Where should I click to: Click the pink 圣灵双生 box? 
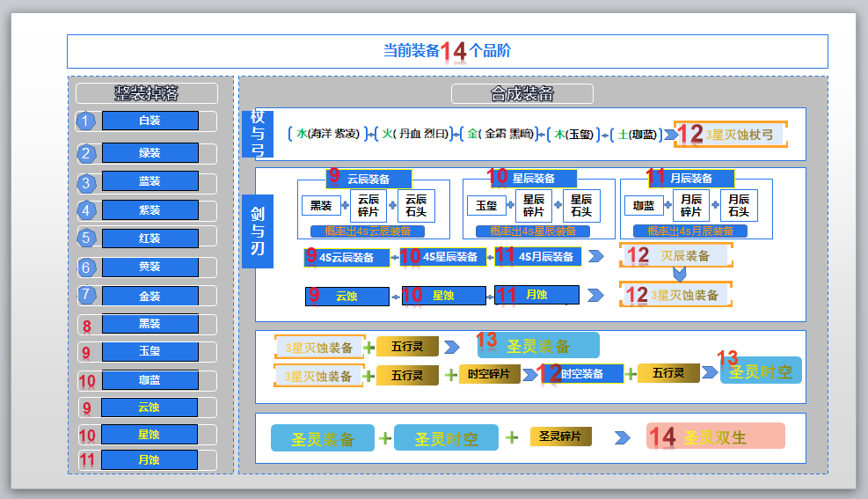(x=715, y=436)
